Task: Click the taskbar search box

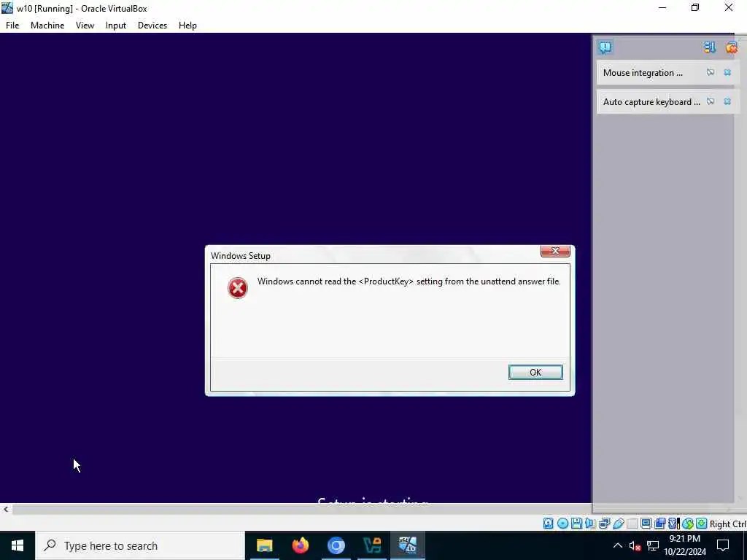Action: click(x=140, y=545)
